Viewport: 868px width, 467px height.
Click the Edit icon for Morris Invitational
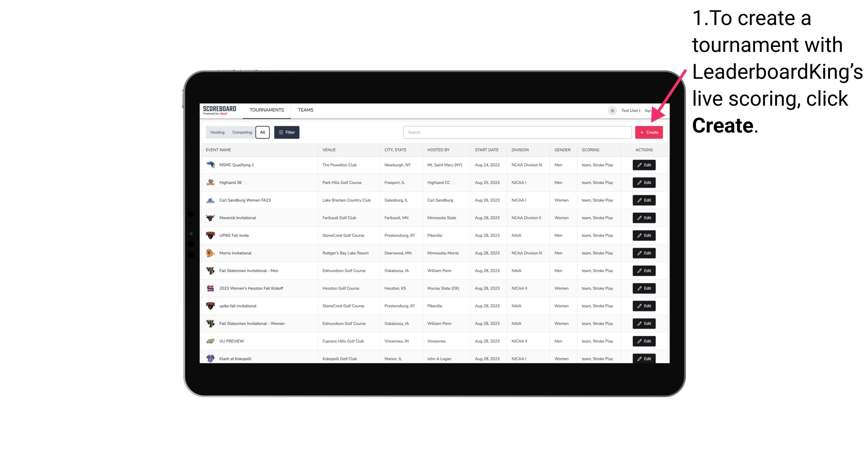[x=644, y=253]
